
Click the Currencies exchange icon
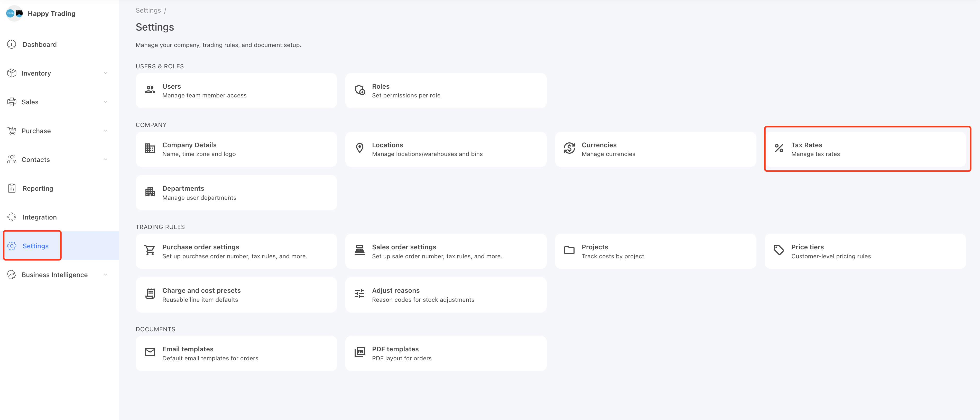tap(569, 148)
